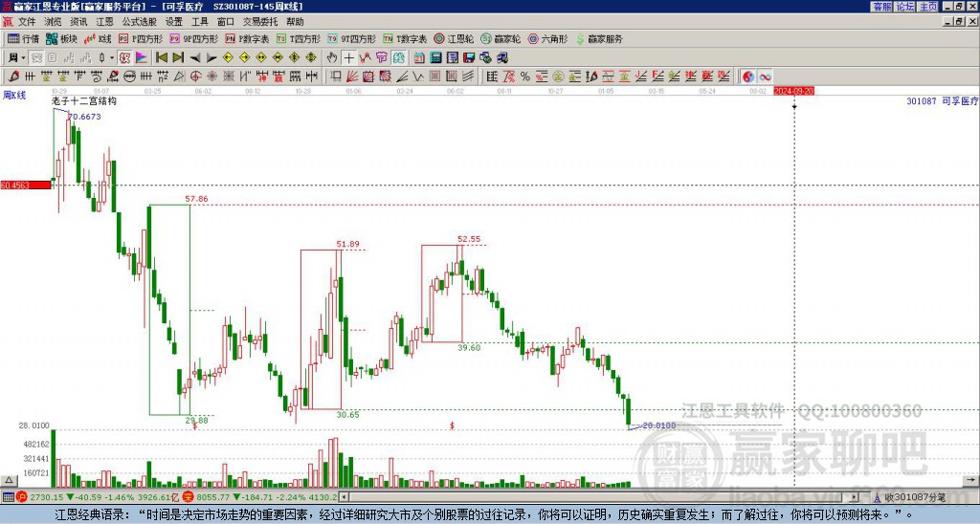Open the 交易委托 menu
This screenshot has width=980, height=524.
[x=260, y=22]
